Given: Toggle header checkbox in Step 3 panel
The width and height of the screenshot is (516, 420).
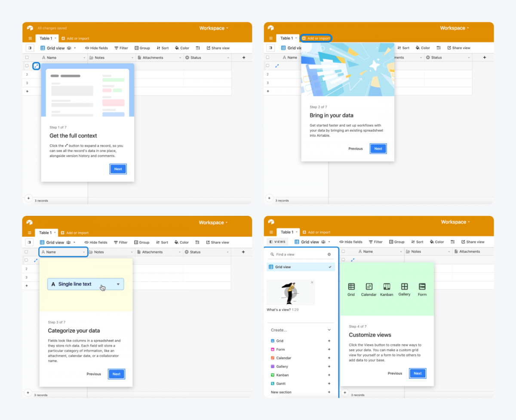Looking at the screenshot, I should 26,252.
